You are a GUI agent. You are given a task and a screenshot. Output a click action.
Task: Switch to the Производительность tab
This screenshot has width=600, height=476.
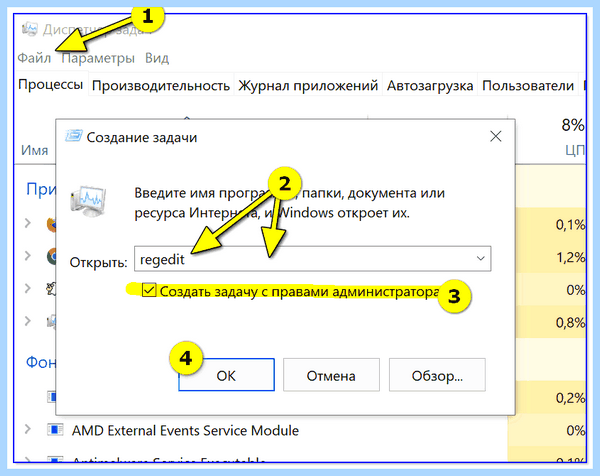[161, 85]
